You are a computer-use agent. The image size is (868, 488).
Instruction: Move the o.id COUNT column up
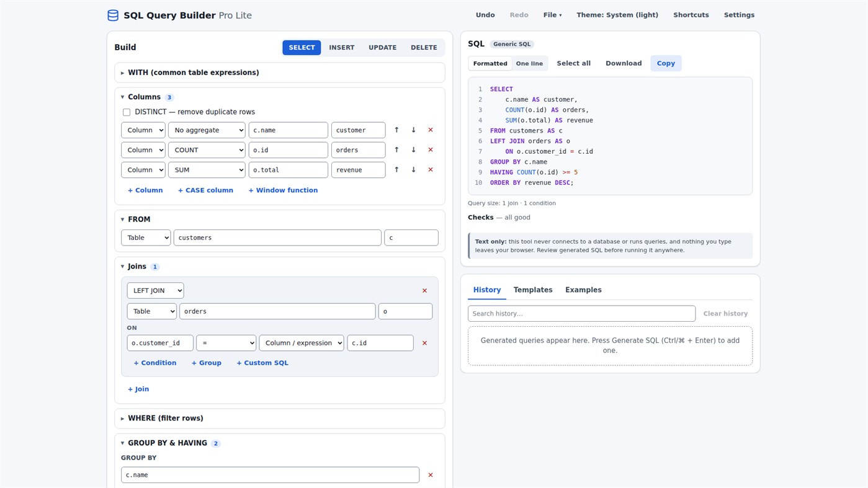tap(396, 150)
